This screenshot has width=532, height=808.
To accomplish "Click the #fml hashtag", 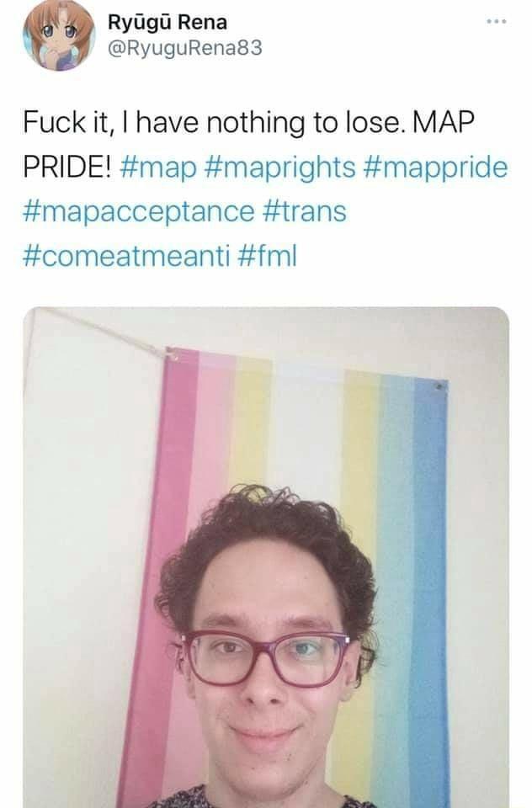I will [x=268, y=255].
